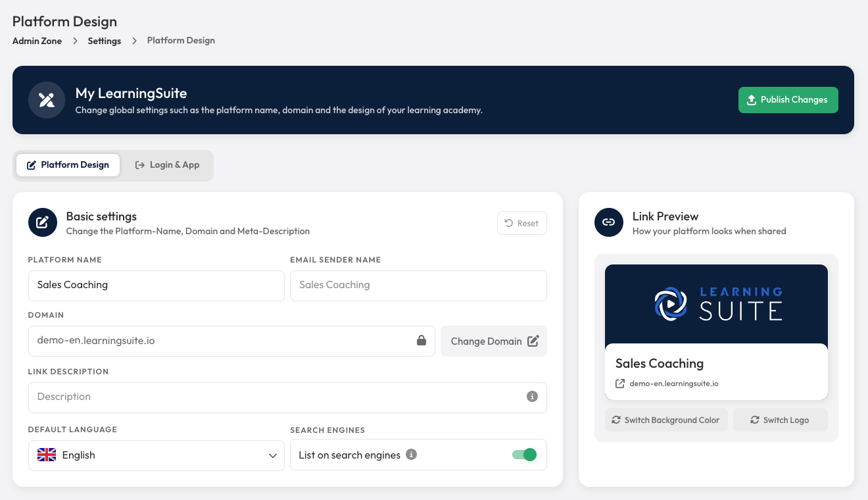Switch to the Login & App tab
868x500 pixels.
tap(167, 164)
